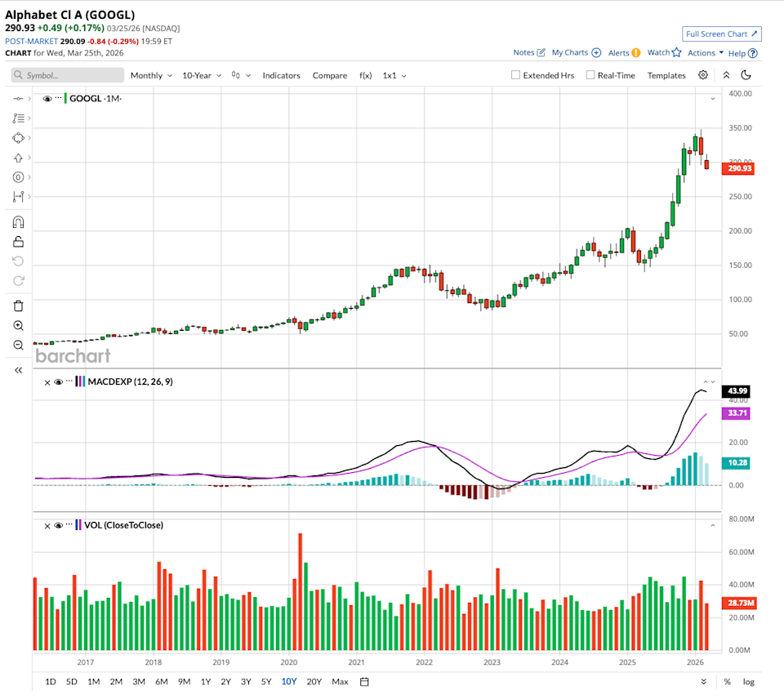The image size is (784, 700).
Task: Open the calendar date range picker
Action: point(364,681)
